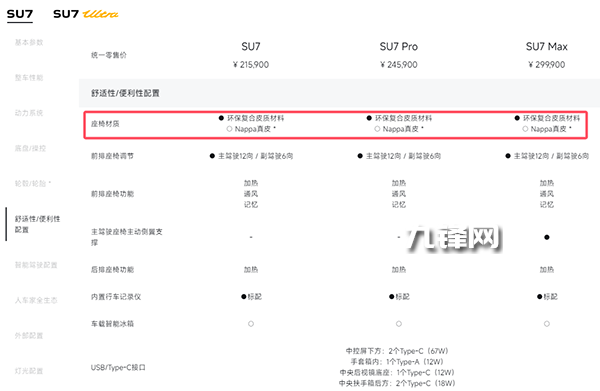Select Nappa真皮 option under SU7 Max
600x391 pixels.
coord(525,129)
